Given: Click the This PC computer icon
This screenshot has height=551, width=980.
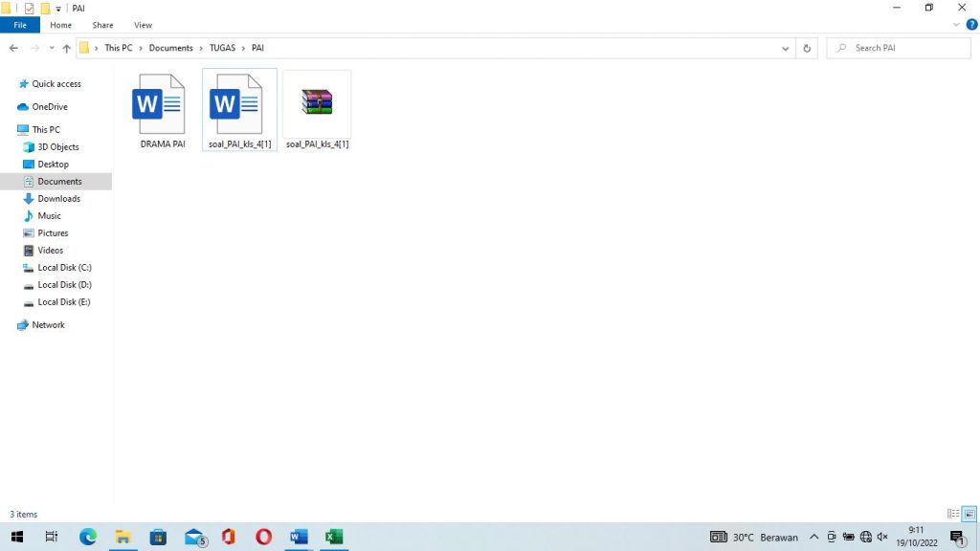Looking at the screenshot, I should 23,129.
